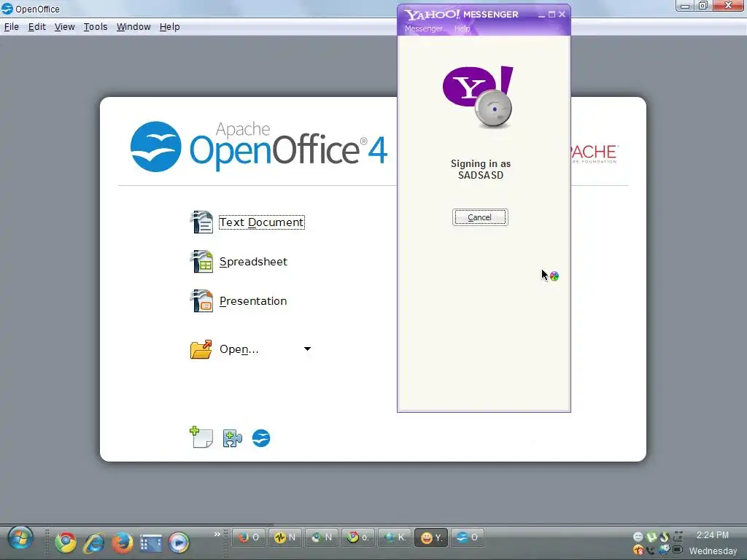Switch to the Yahoo Messenger taskbar button
The height and width of the screenshot is (560, 747).
pyautogui.click(x=431, y=537)
